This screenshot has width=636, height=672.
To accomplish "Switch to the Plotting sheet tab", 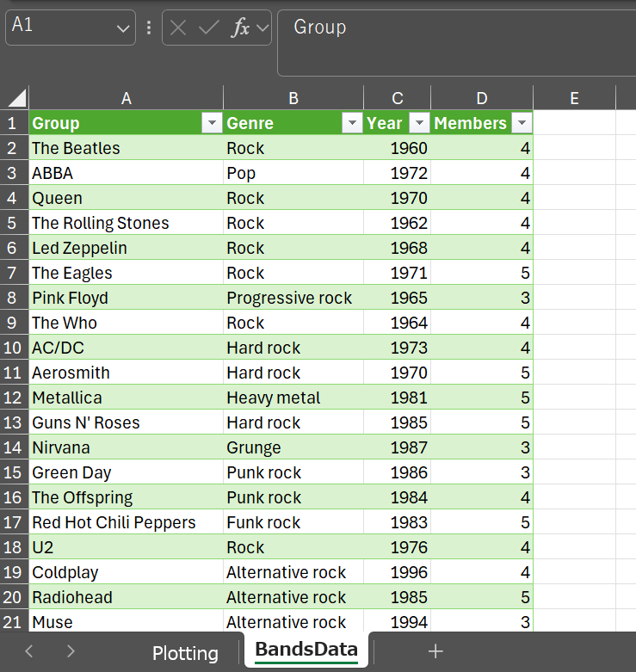I will pos(185,653).
